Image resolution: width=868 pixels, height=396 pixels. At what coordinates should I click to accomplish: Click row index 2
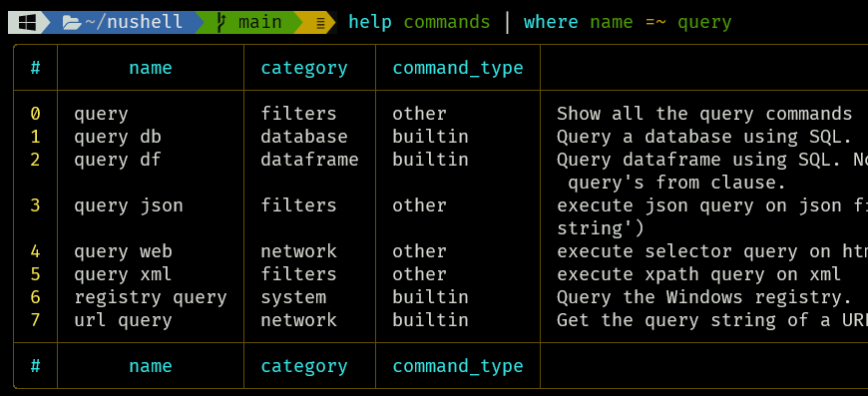[36, 160]
